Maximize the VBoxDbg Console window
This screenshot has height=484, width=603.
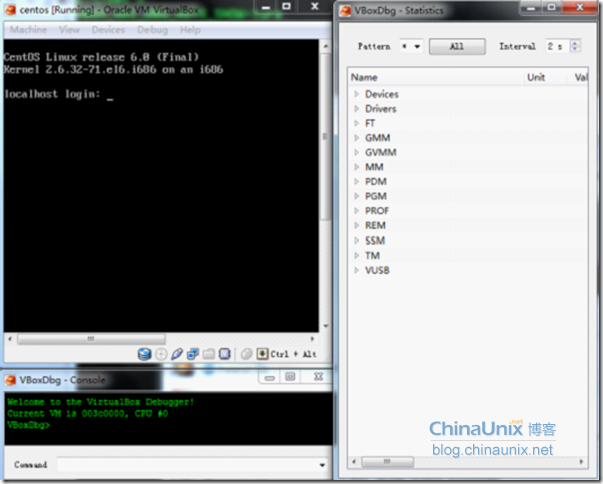290,377
